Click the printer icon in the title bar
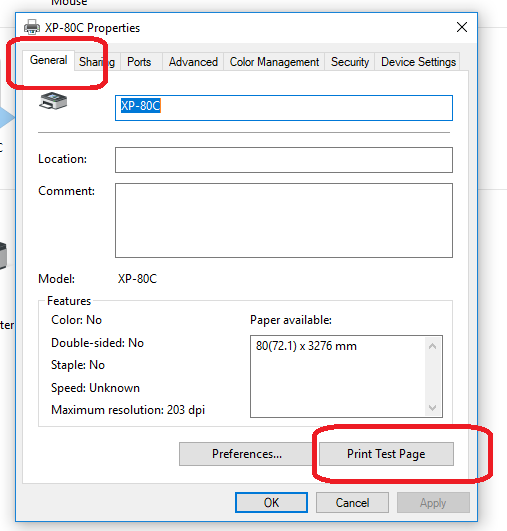507x531 pixels. coord(32,27)
